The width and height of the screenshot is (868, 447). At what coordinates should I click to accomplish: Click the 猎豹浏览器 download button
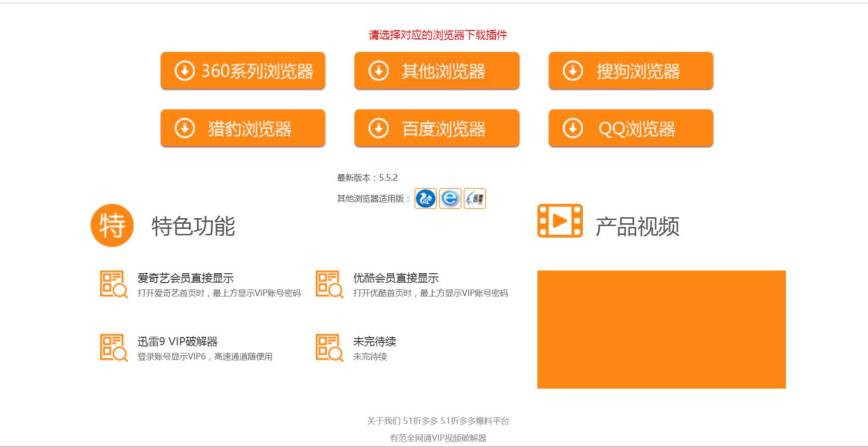point(243,128)
